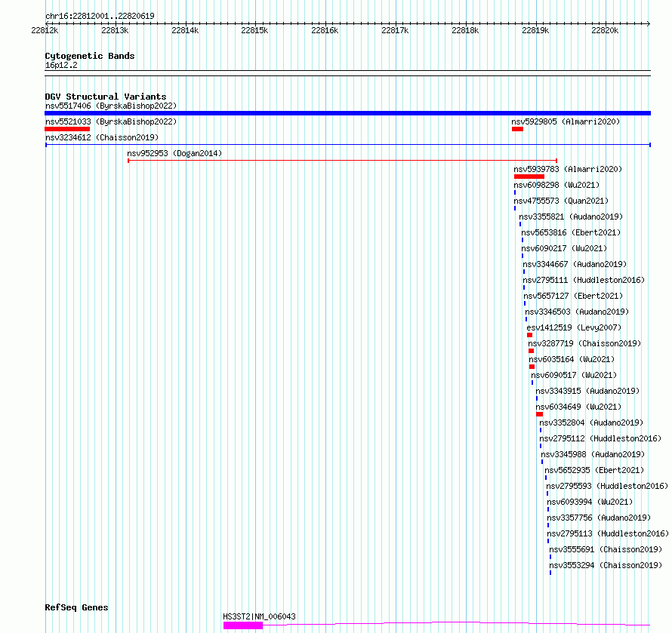This screenshot has height=633, width=672.
Task: Select nsv6098298 (Wu2021) label
Action: coord(556,185)
